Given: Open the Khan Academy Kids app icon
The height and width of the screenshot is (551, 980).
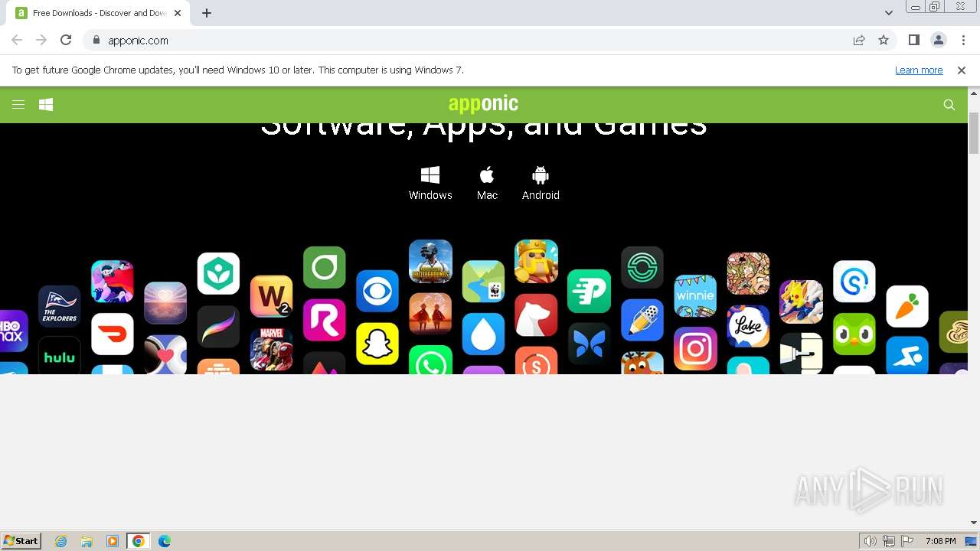Looking at the screenshot, I should 218,273.
